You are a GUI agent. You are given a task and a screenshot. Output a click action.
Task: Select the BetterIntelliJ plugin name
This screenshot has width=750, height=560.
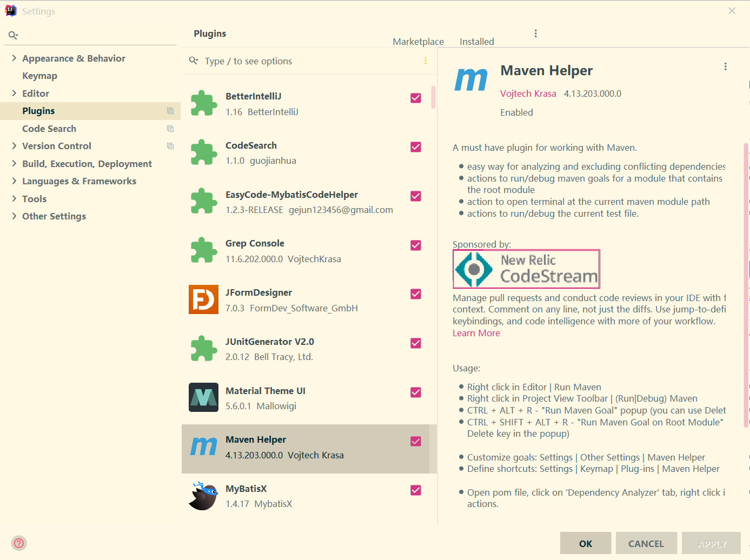pos(254,96)
